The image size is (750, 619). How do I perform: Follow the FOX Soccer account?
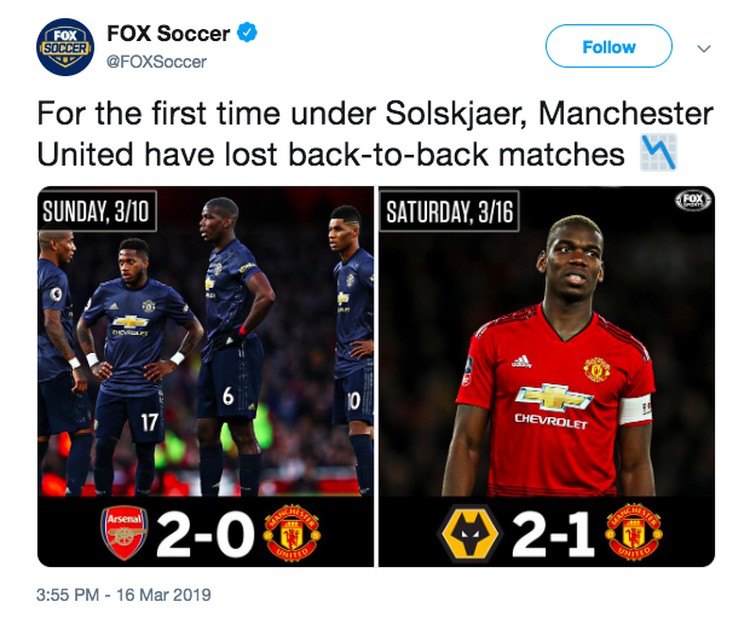pyautogui.click(x=608, y=46)
